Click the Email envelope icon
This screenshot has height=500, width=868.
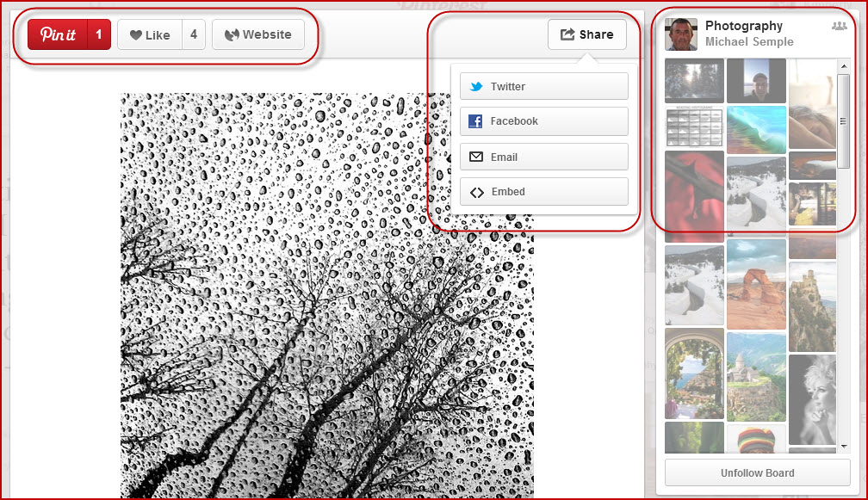pyautogui.click(x=476, y=157)
